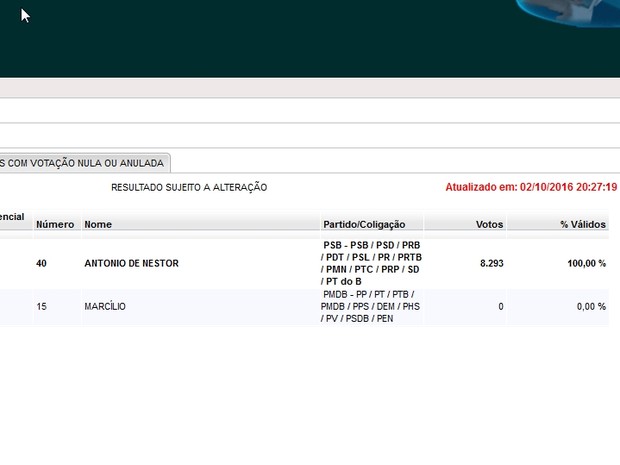
Task: Click the 'RESULTADO SUJEITO A ALTERAÇÃO' notice
Action: click(189, 187)
